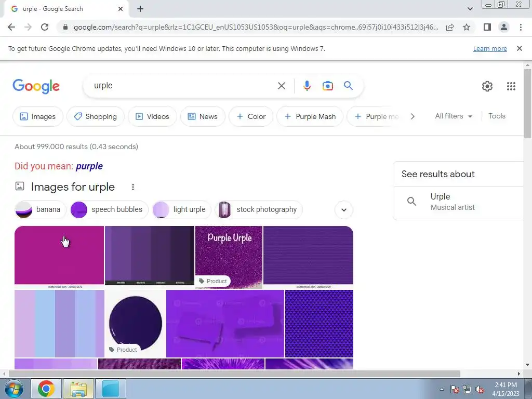Click the vertical page scrollbar
The width and height of the screenshot is (532, 399).
click(527, 103)
